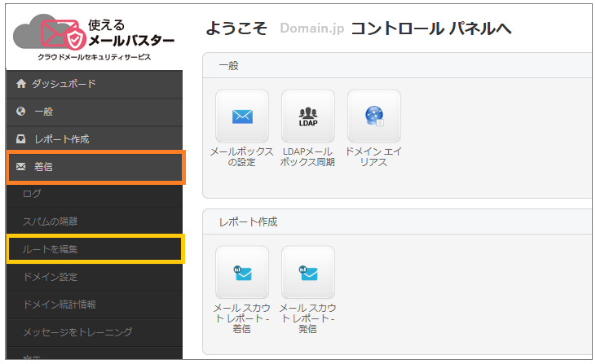This screenshot has width=596, height=364.
Task: Open ログ under 着信
Action: (95, 195)
